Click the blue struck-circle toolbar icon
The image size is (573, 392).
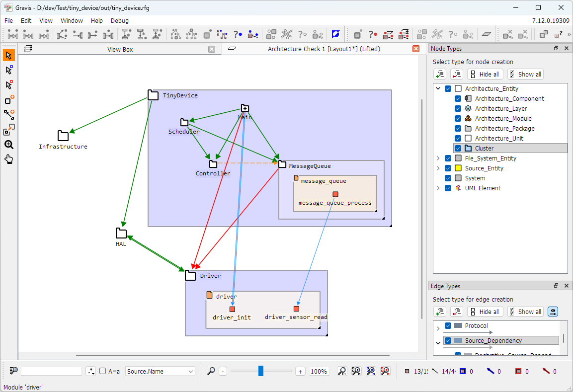(335, 34)
